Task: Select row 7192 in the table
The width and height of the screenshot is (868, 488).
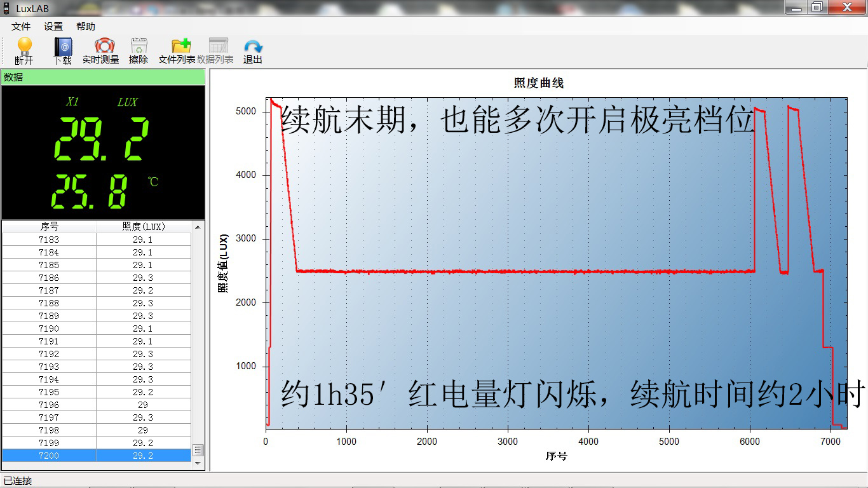Action: [x=97, y=354]
